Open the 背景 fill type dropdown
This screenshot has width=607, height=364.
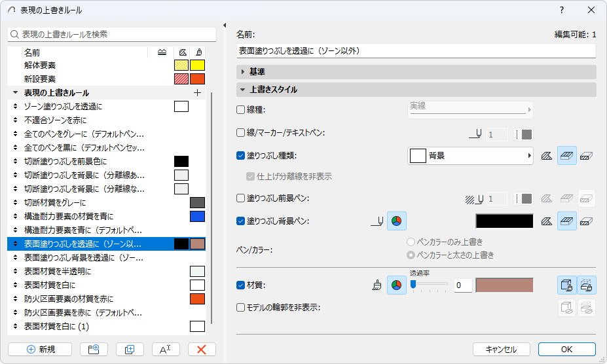(470, 156)
